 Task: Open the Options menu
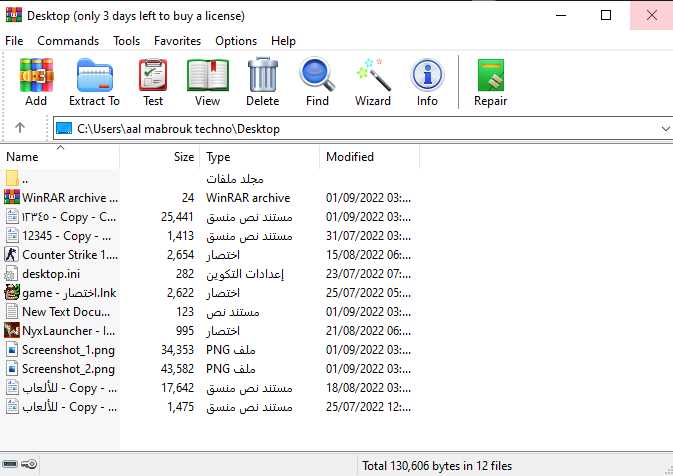coord(236,41)
